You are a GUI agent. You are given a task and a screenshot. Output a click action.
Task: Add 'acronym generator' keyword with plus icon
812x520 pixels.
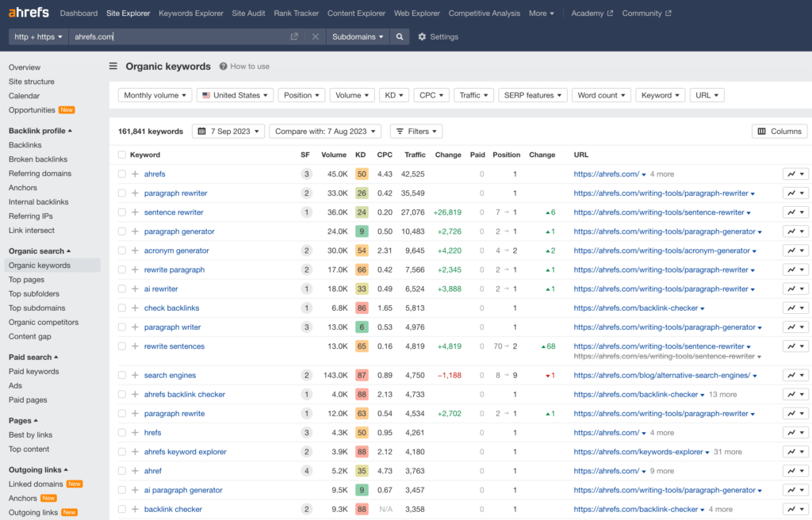click(135, 250)
